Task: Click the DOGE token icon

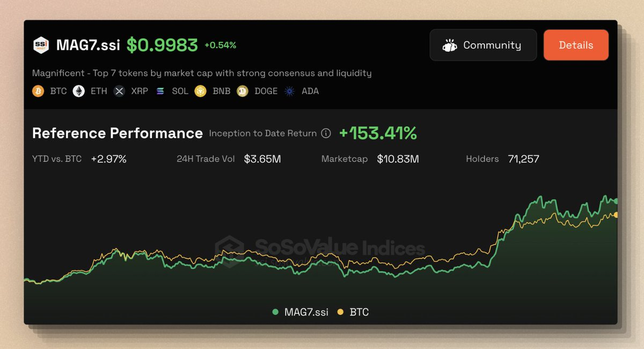Action: (243, 91)
